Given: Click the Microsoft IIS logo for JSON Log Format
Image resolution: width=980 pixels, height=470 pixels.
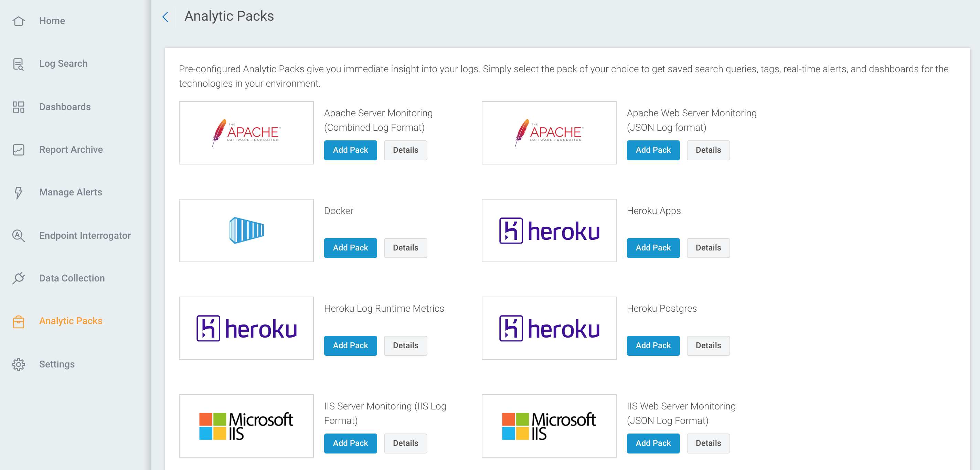Looking at the screenshot, I should [x=548, y=426].
